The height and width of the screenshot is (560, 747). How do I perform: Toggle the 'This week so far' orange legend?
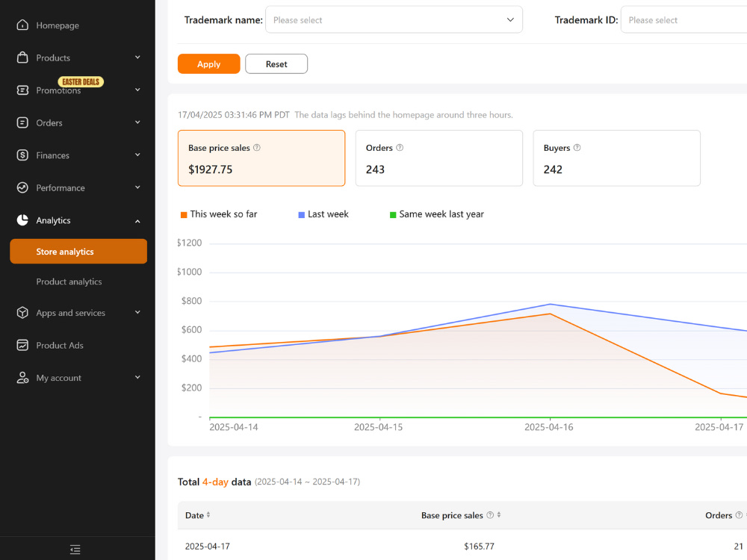pyautogui.click(x=219, y=214)
